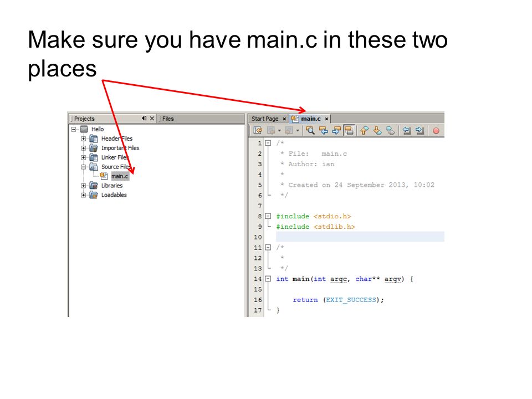Place cursor on highlighted empty line 10
This screenshot has width=532, height=399.
[x=360, y=237]
